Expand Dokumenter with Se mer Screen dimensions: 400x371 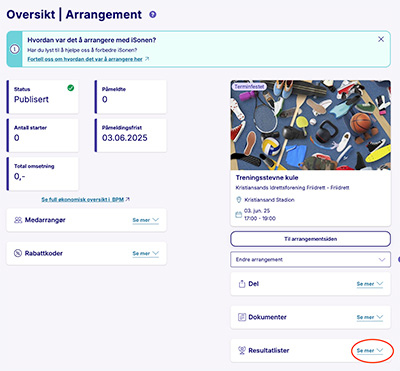pyautogui.click(x=370, y=317)
